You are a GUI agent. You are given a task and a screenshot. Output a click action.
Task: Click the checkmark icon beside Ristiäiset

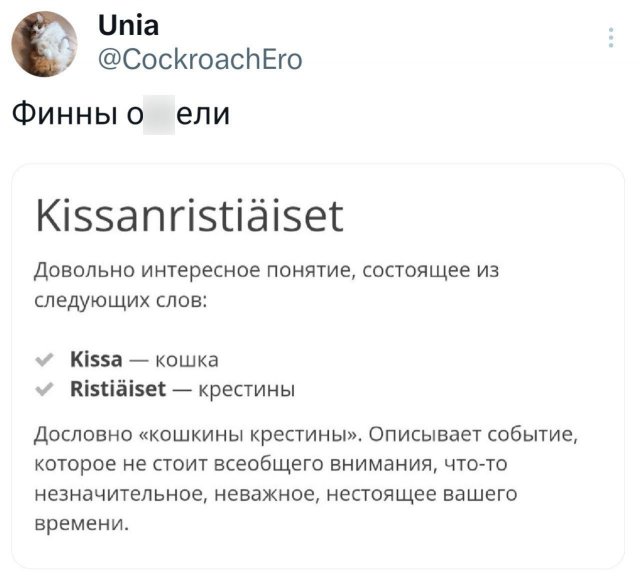pos(43,388)
